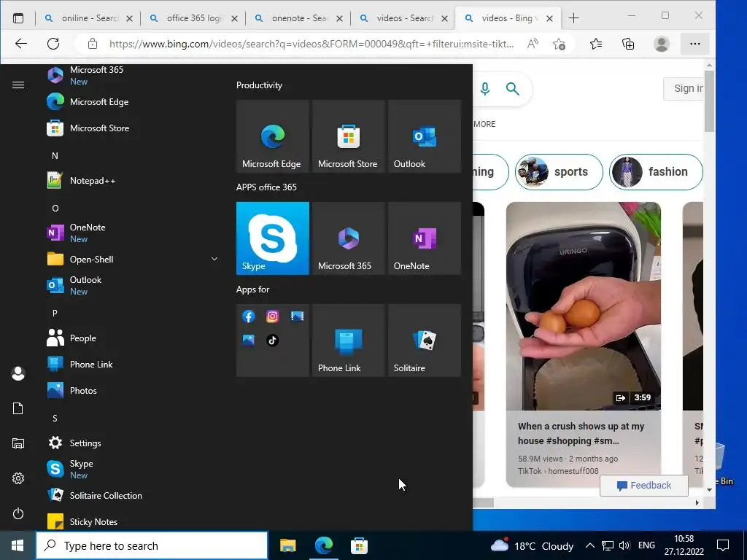Launch Skype from the app list
This screenshot has width=747, height=560.
131,469
